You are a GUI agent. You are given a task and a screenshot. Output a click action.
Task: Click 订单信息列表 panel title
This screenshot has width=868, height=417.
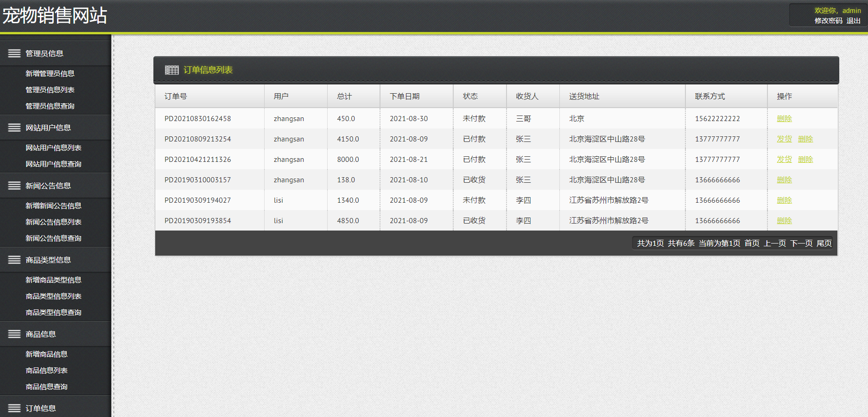tap(208, 70)
